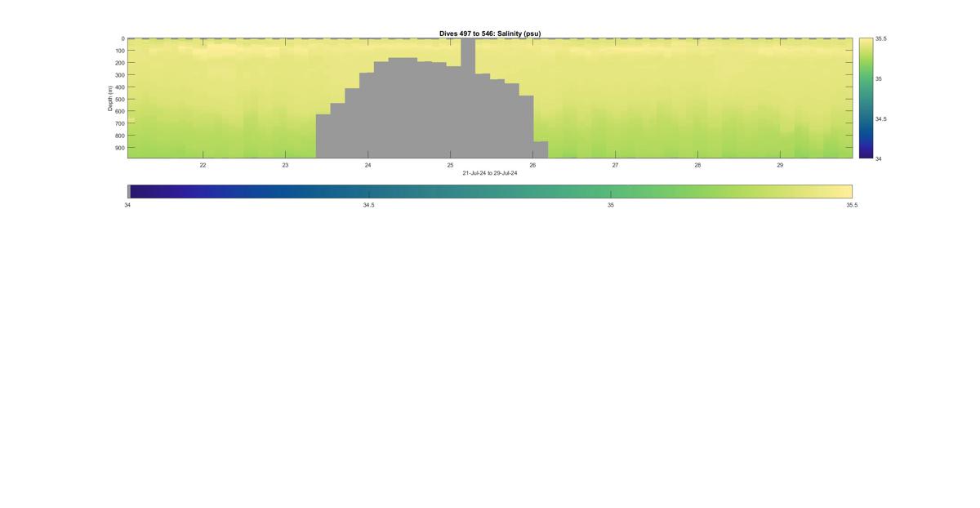The width and height of the screenshot is (980, 508).
Task: Select the x-axis tick label "29"
Action: 780,165
